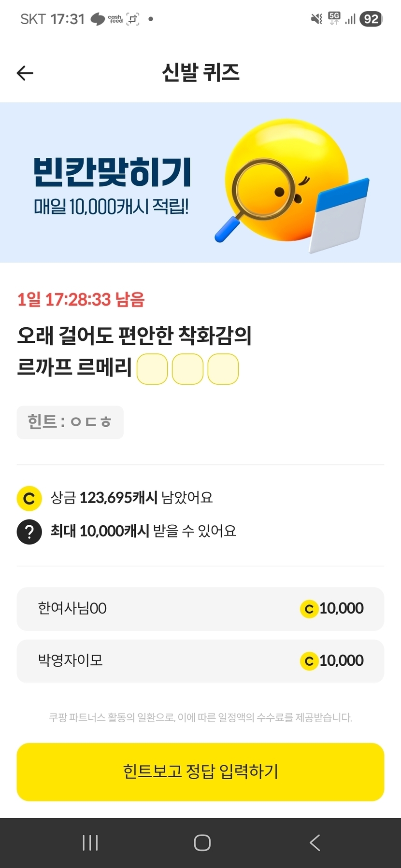Tap the yellow cash coin icon
Screen dimensions: 401x868
[x=29, y=498]
